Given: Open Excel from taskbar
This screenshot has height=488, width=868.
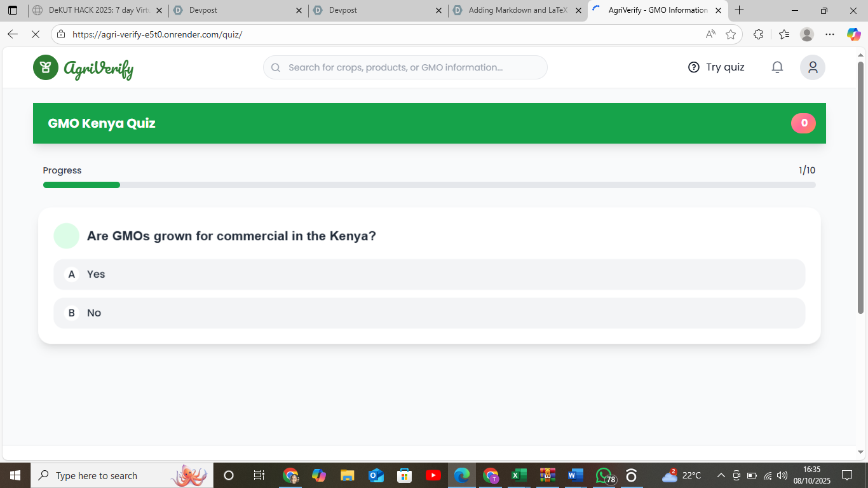Looking at the screenshot, I should (519, 475).
